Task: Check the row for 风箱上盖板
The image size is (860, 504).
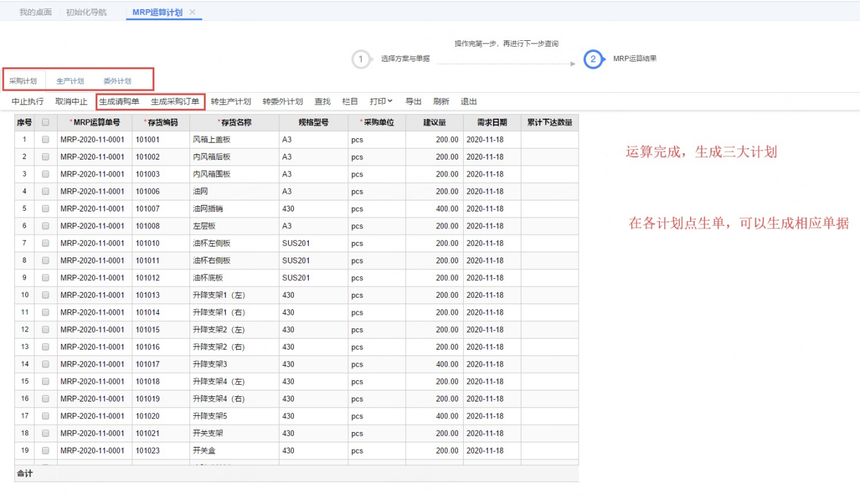Action: click(x=45, y=139)
